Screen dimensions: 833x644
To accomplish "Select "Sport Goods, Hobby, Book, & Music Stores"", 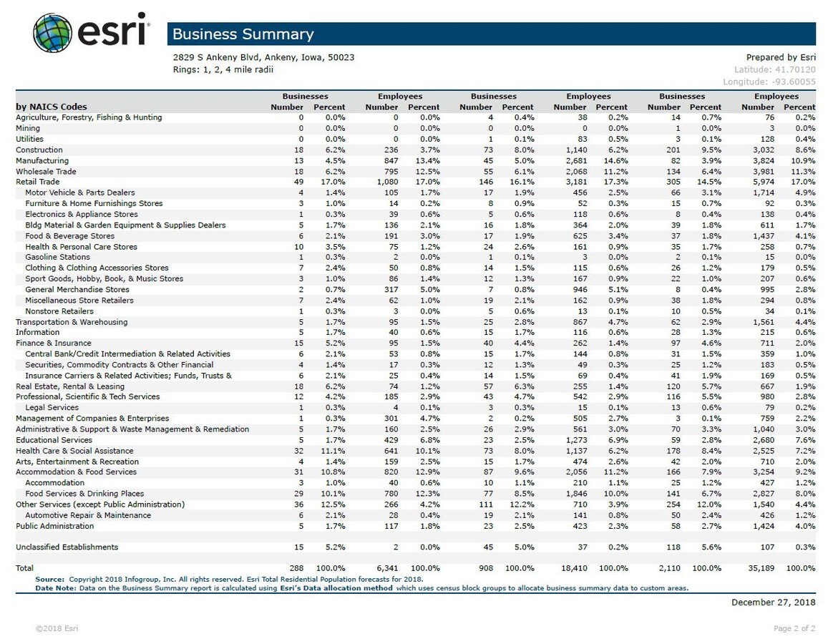I will click(x=104, y=278).
